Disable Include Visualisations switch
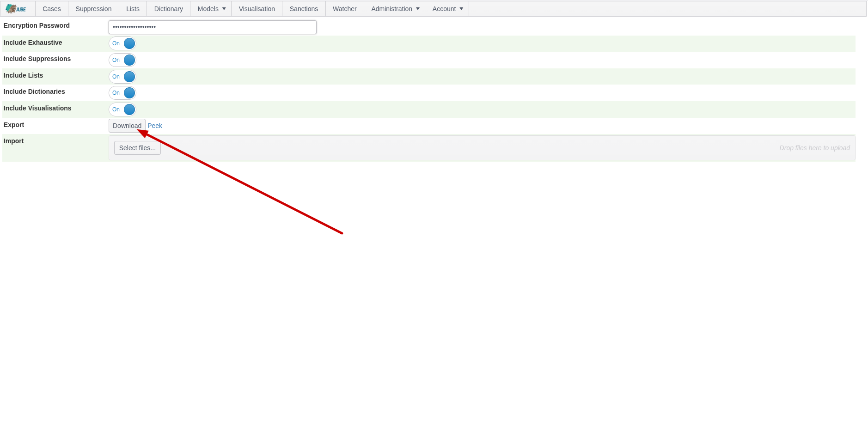The image size is (868, 432). tap(122, 110)
